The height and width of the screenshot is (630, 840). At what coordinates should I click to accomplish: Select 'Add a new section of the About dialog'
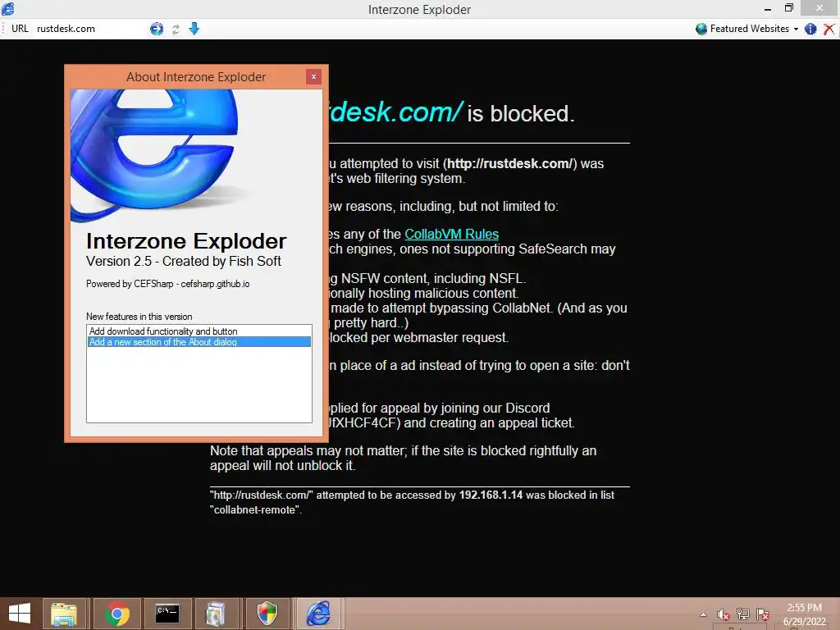pos(199,342)
